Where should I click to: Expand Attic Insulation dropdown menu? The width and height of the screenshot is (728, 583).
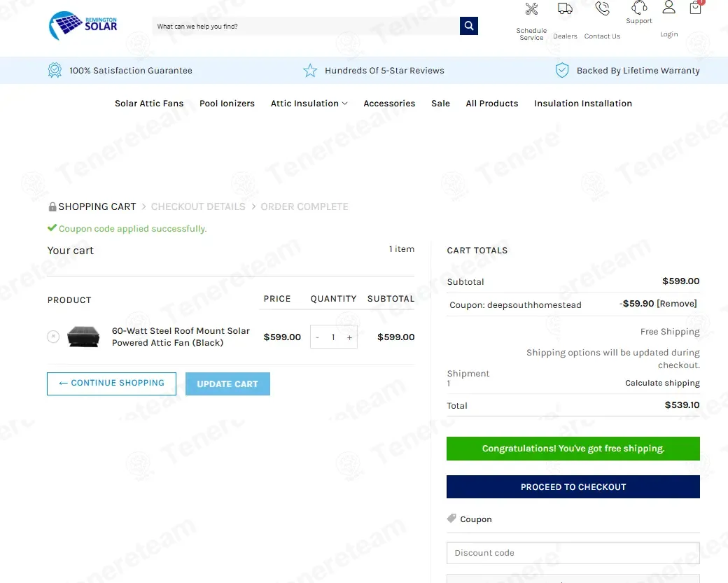(x=309, y=104)
